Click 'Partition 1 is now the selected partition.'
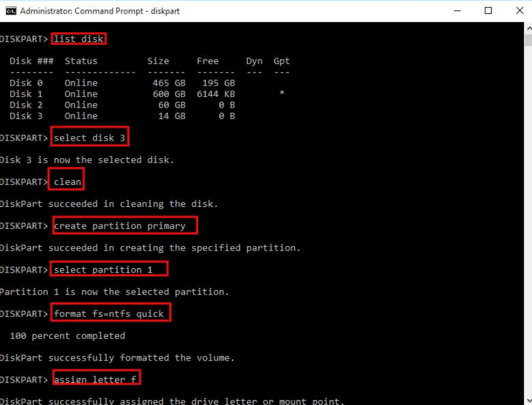This screenshot has width=532, height=405. (114, 292)
